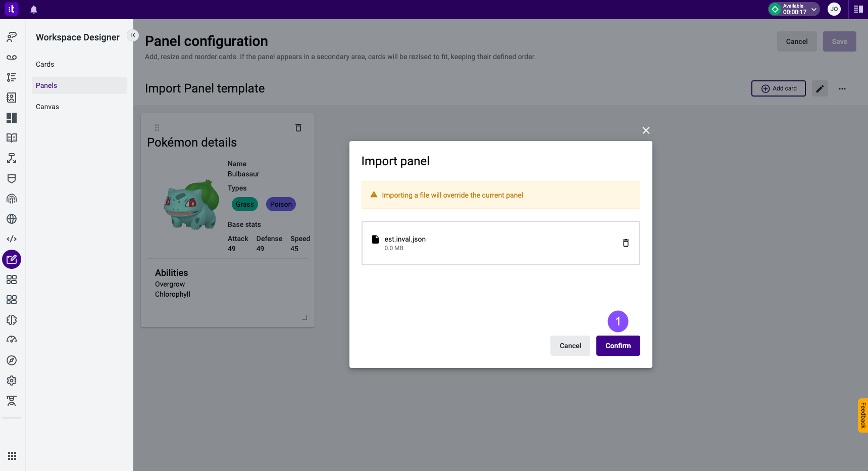This screenshot has height=471, width=868.
Task: Edit panel name with pencil icon
Action: coord(820,88)
